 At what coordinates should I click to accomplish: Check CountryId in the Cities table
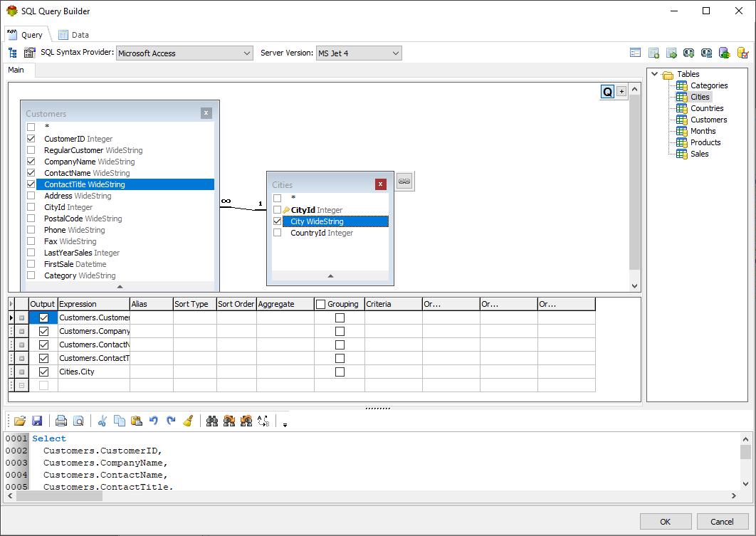click(x=277, y=232)
